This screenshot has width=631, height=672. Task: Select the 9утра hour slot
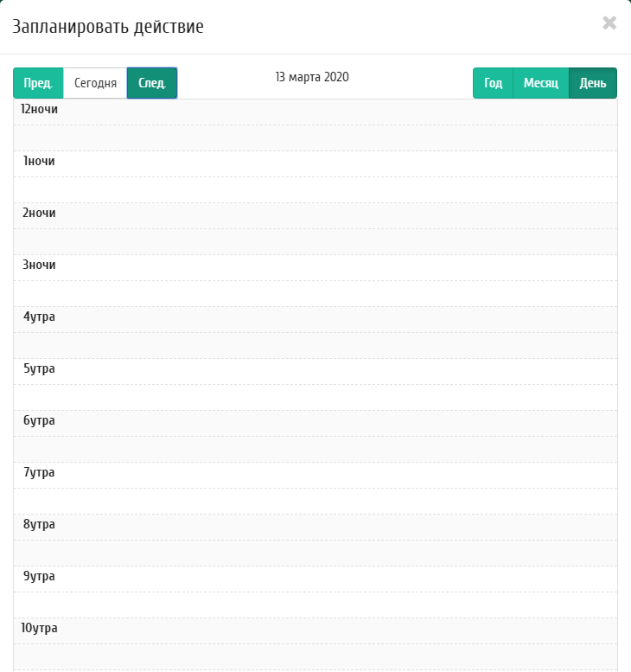315,579
